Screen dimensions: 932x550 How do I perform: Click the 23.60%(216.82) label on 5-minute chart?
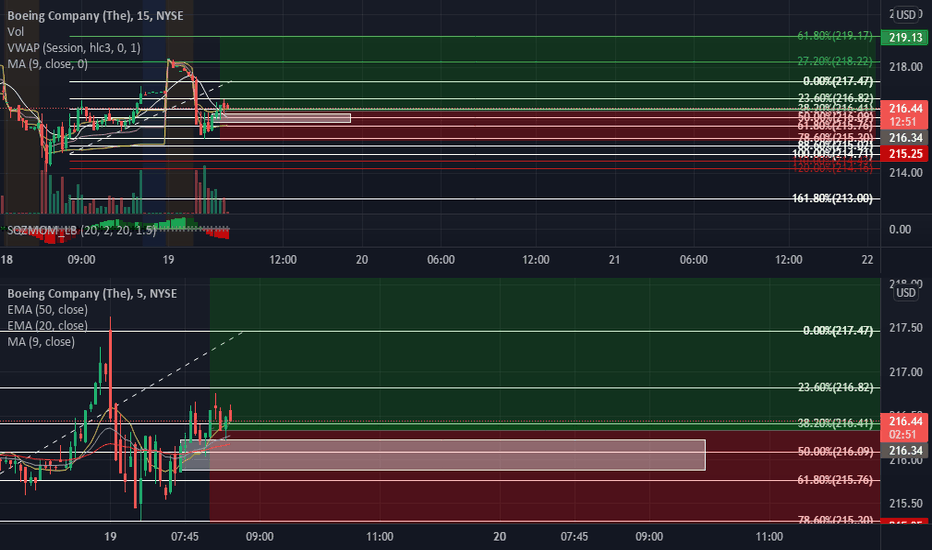pyautogui.click(x=835, y=387)
